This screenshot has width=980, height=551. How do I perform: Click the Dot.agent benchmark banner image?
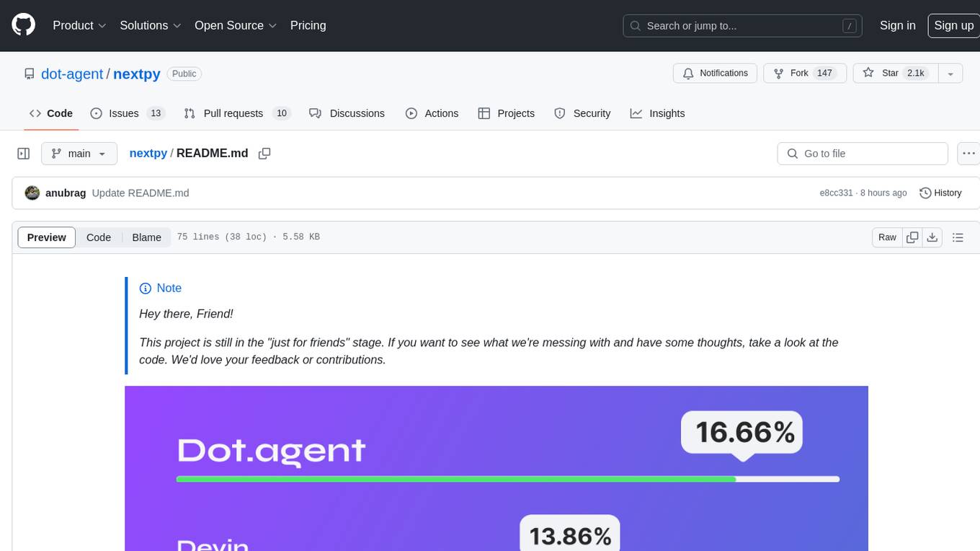(496, 469)
